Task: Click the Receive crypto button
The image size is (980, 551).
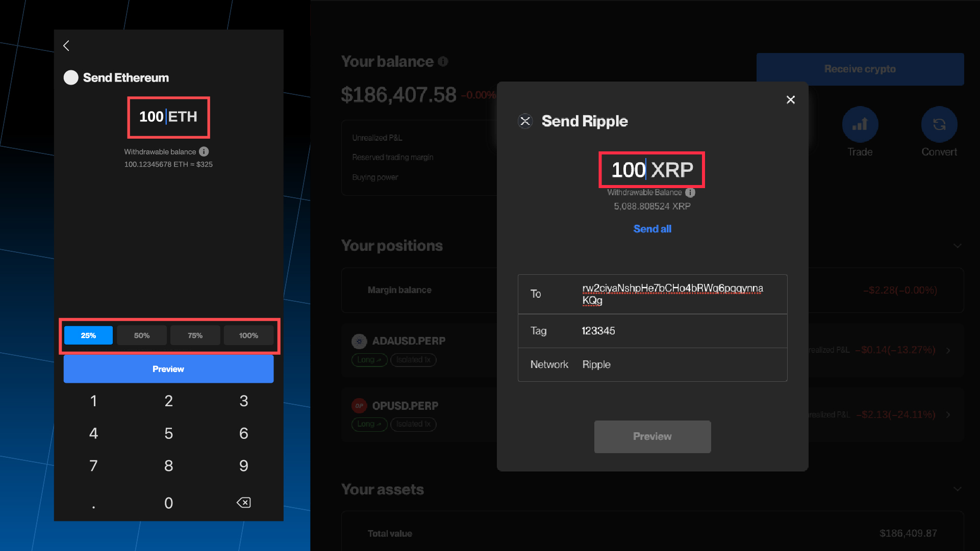Action: point(860,69)
